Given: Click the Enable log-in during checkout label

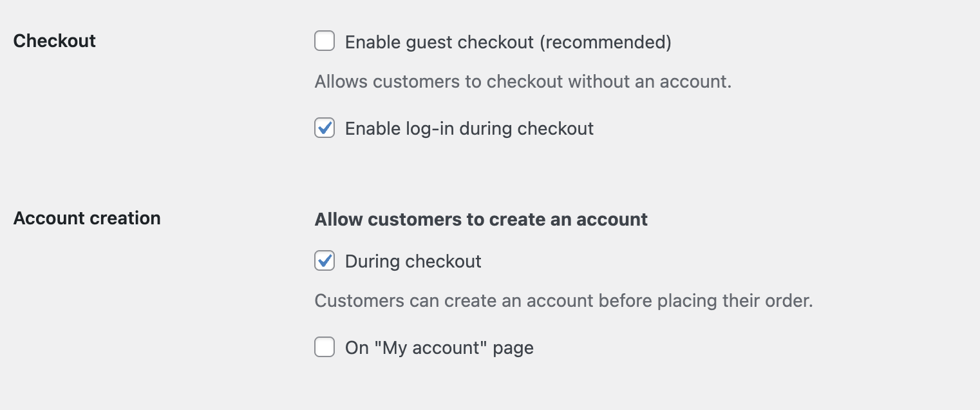Looking at the screenshot, I should pyautogui.click(x=469, y=128).
